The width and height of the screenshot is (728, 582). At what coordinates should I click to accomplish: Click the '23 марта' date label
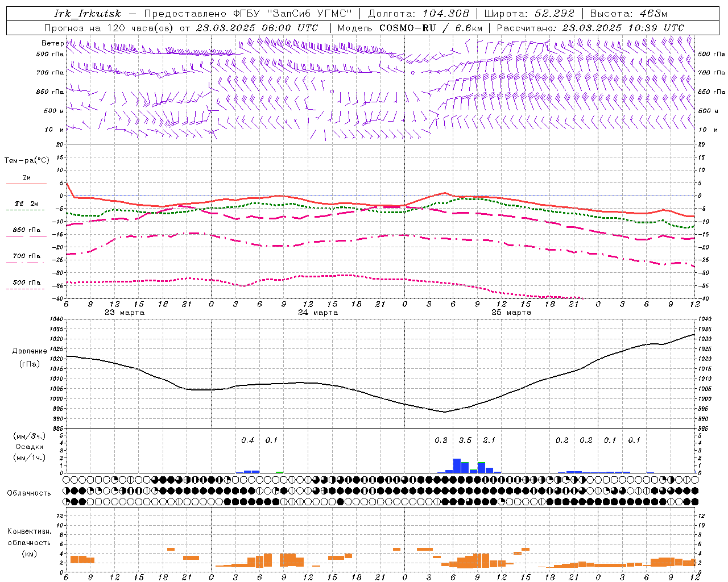coord(125,313)
